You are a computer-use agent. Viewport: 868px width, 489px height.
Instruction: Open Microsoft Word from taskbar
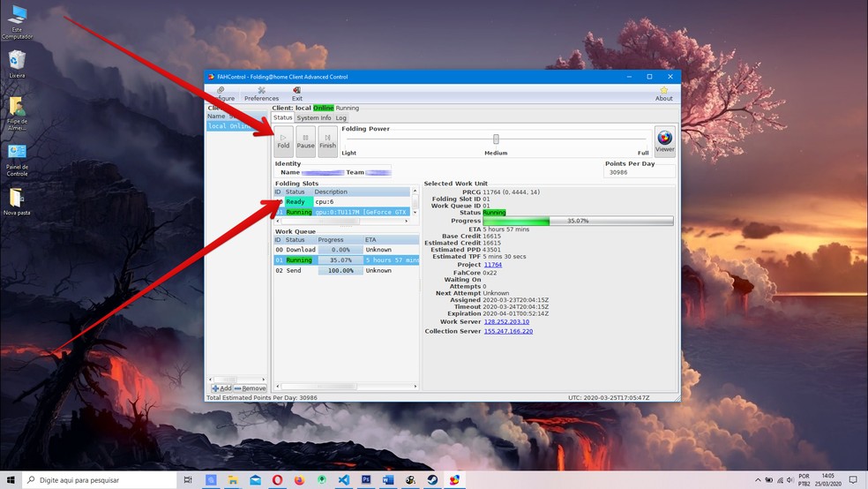388,480
